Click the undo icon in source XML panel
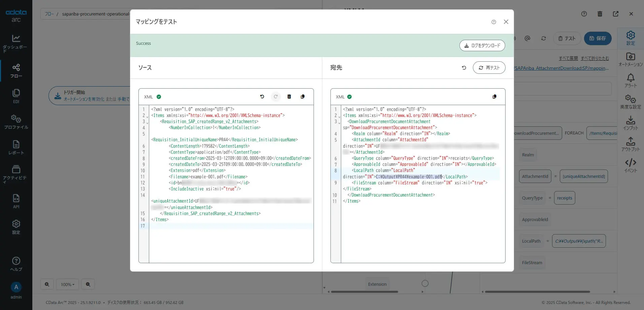This screenshot has height=310, width=644. pos(262,97)
